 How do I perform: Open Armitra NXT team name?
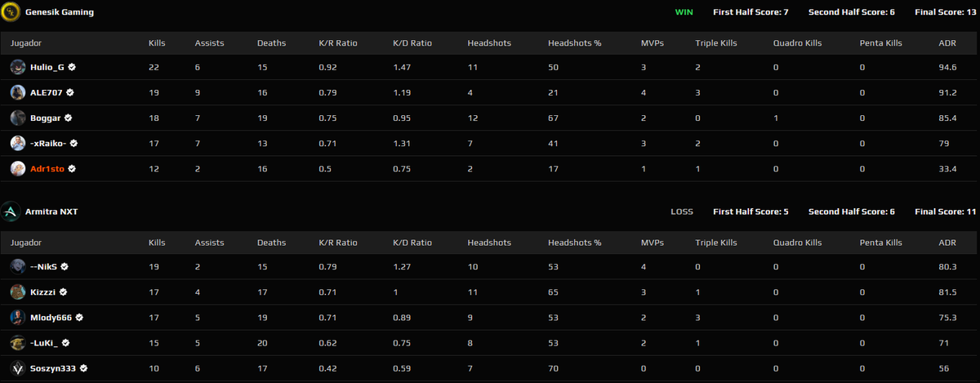51,212
